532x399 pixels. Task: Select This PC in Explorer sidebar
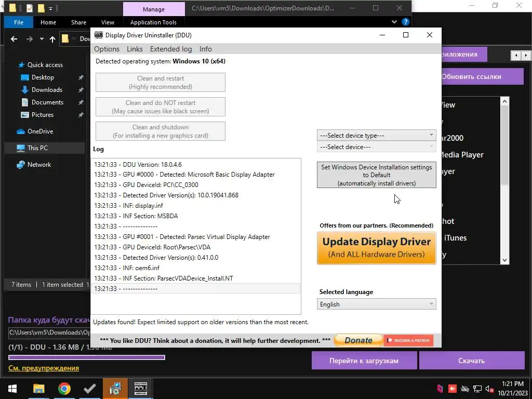click(45, 148)
